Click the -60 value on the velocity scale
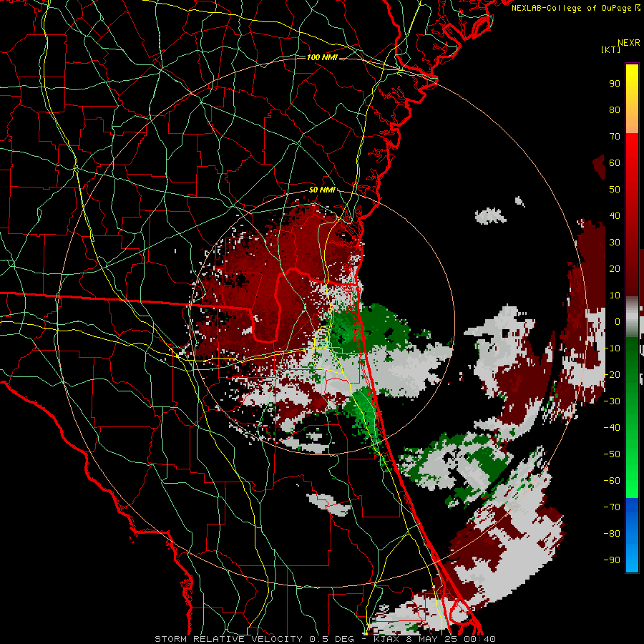This screenshot has width=644, height=644. click(612, 481)
